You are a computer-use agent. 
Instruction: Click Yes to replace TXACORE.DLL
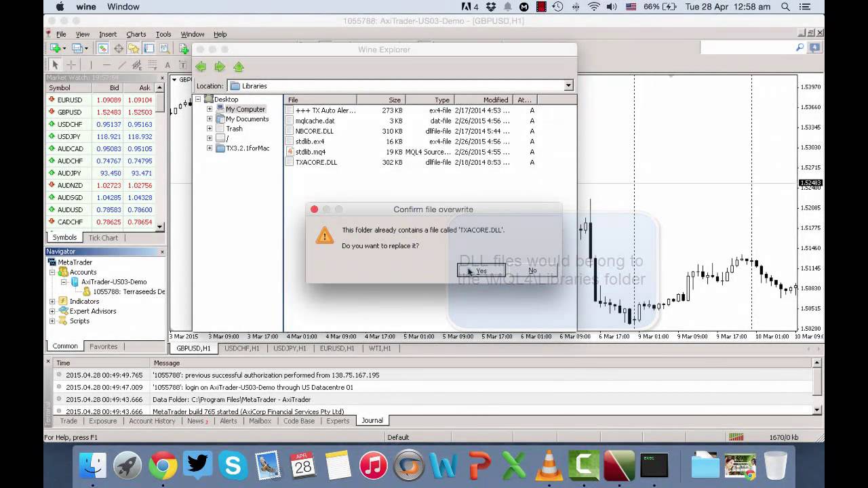481,270
